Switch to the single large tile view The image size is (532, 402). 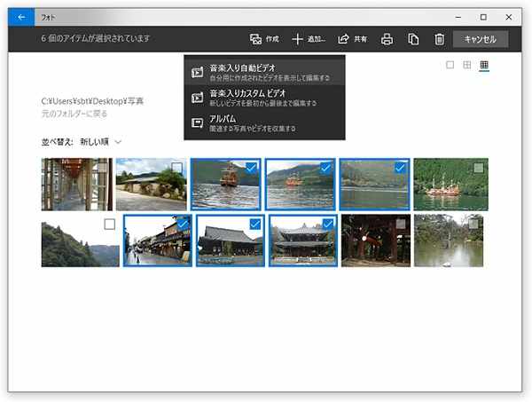[x=450, y=65]
